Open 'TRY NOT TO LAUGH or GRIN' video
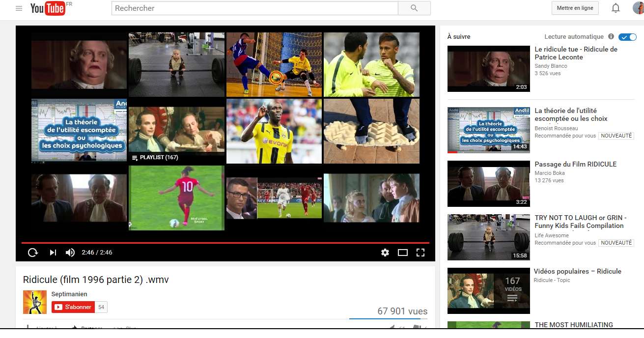Viewport: 644px width, 338px height. coord(581,222)
